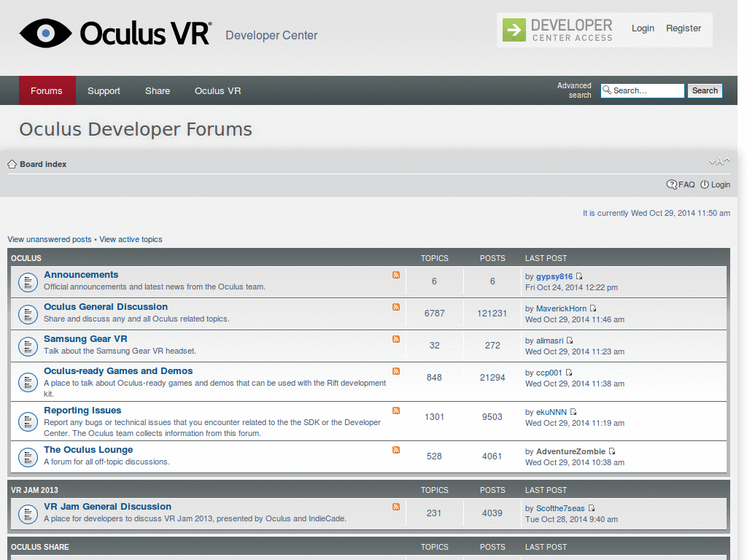
Task: Click the Oculus VR eye logo
Action: tap(46, 34)
